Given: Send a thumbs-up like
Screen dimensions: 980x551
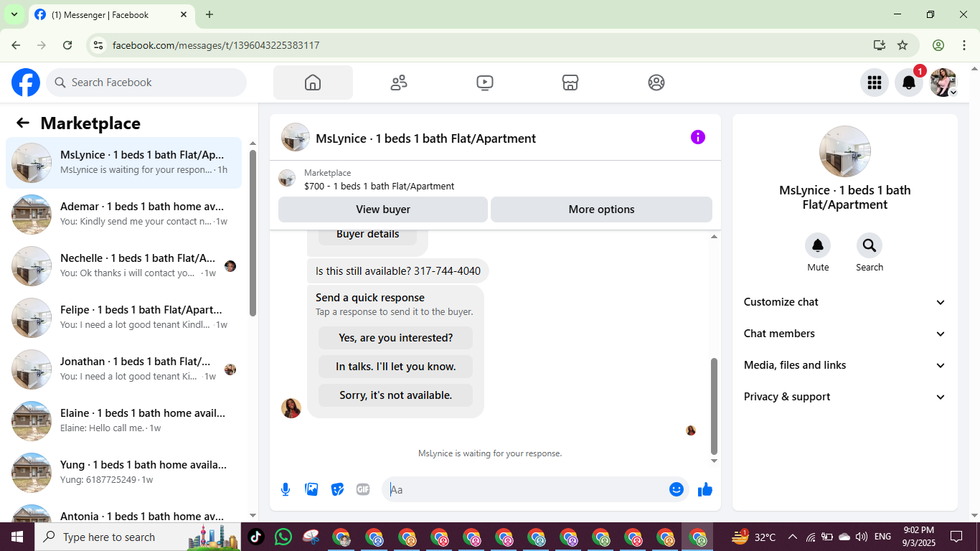Looking at the screenshot, I should point(705,489).
